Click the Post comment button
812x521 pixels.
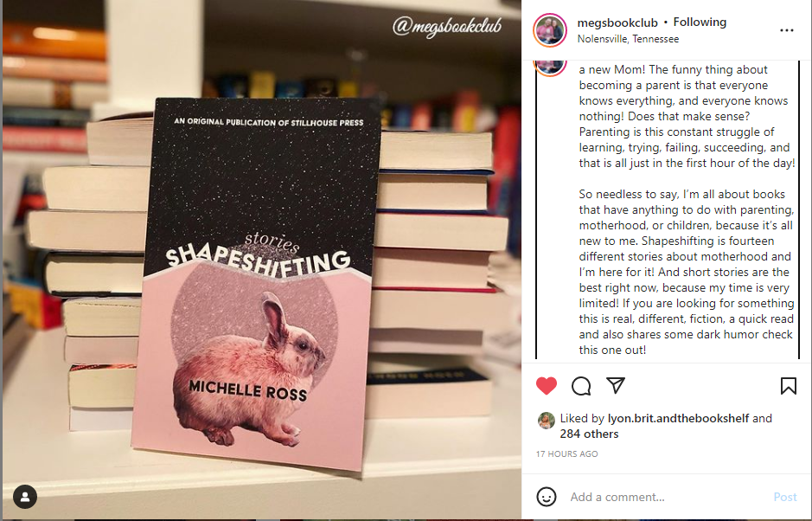784,497
